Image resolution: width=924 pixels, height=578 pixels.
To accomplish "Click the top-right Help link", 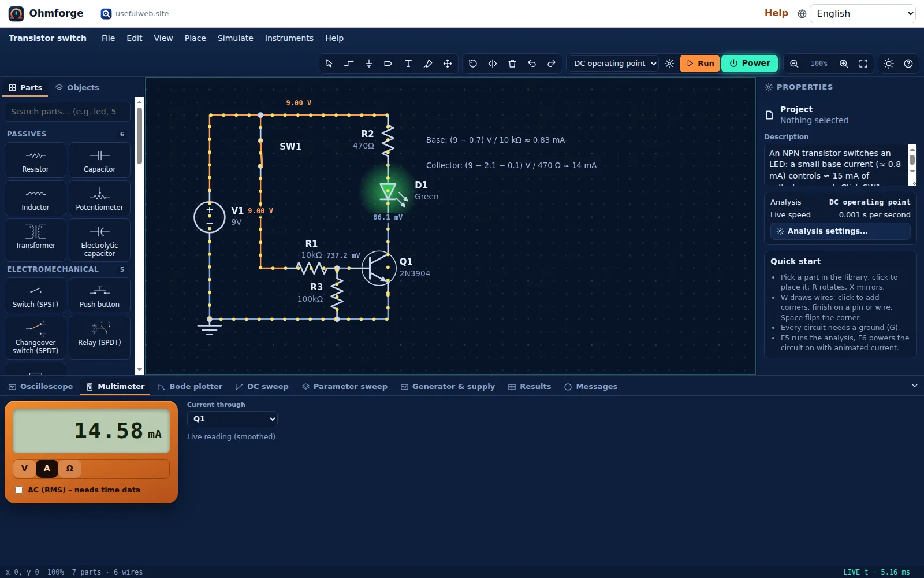I will click(776, 13).
